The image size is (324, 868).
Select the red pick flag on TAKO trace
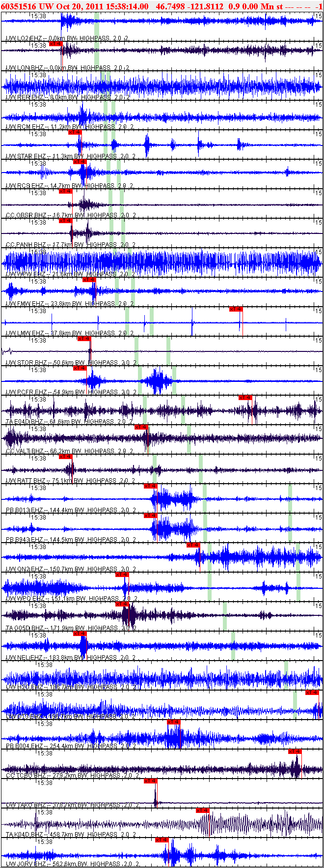pos(151,781)
